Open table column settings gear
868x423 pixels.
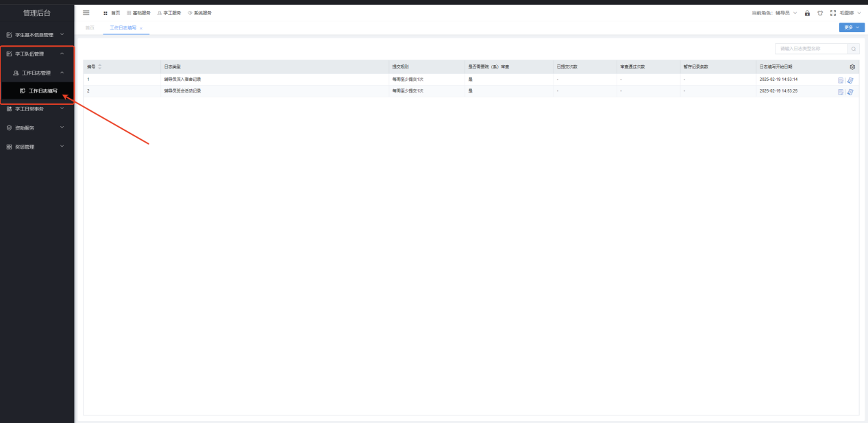[x=852, y=67]
